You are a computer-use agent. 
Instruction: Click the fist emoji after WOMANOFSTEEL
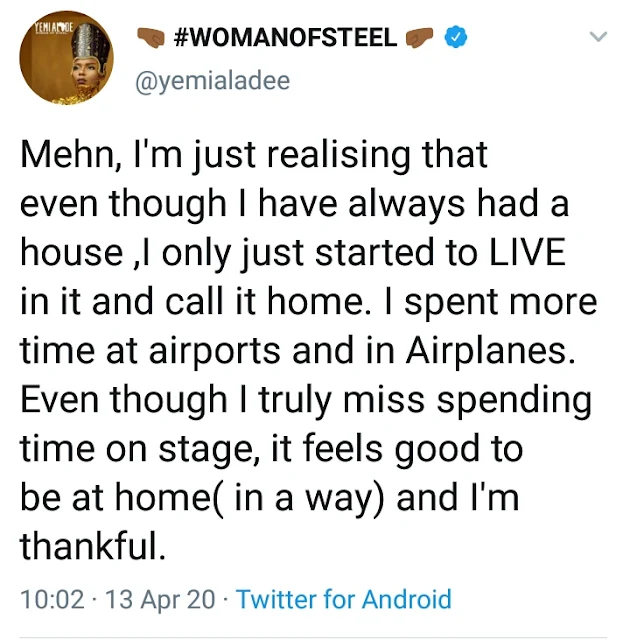click(419, 38)
